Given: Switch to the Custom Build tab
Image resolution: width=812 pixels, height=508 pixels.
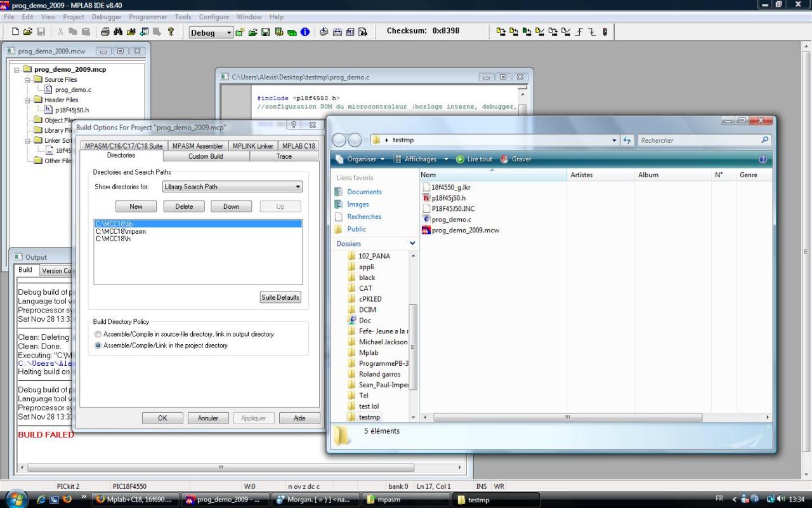Looking at the screenshot, I should [x=206, y=156].
